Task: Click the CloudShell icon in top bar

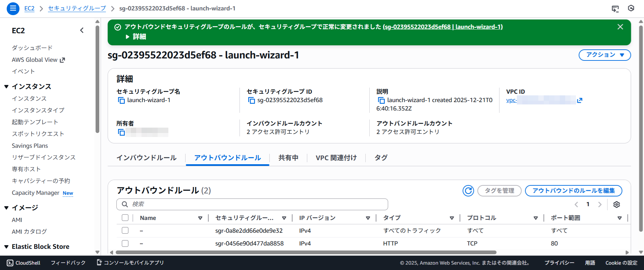Action: click(615, 9)
